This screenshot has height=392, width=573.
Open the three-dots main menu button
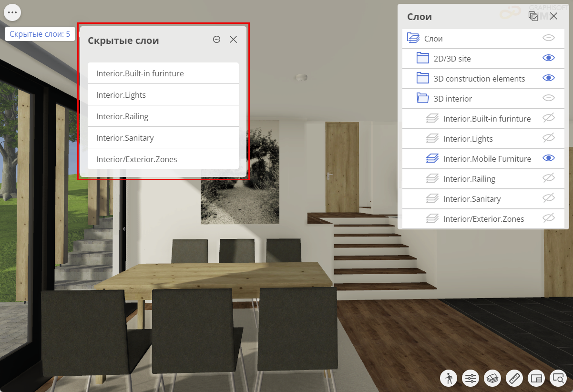click(12, 12)
